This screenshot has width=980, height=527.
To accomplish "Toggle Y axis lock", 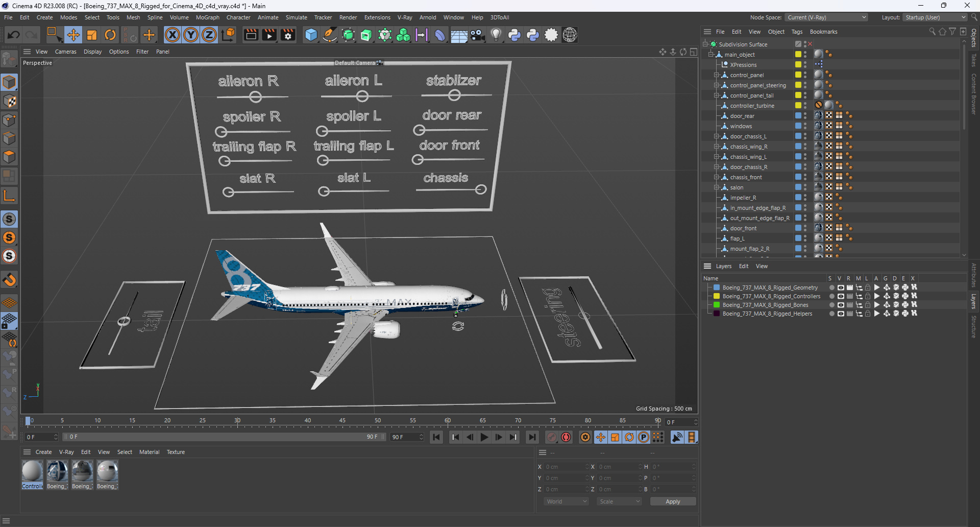I will 191,35.
